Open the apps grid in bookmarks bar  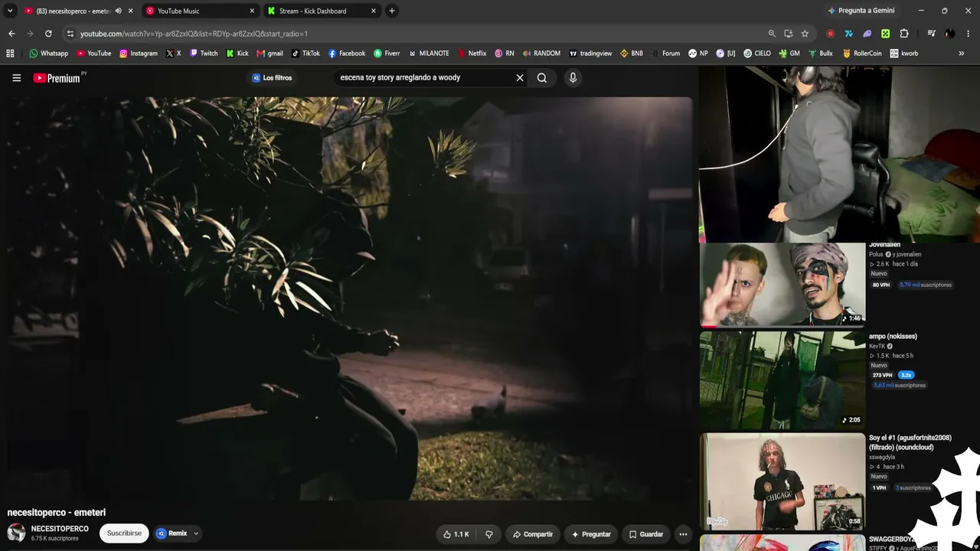(x=10, y=54)
